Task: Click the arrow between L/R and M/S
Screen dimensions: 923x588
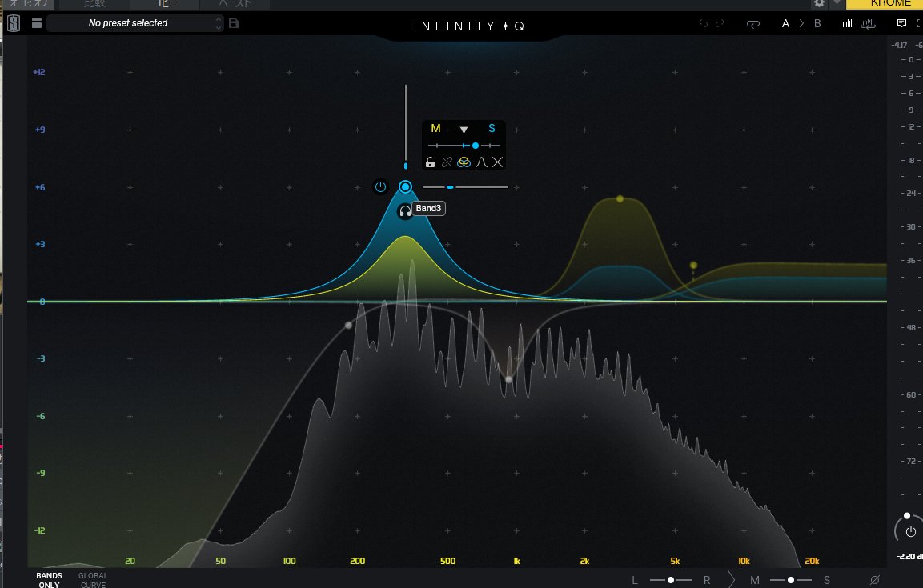Action: (x=732, y=580)
